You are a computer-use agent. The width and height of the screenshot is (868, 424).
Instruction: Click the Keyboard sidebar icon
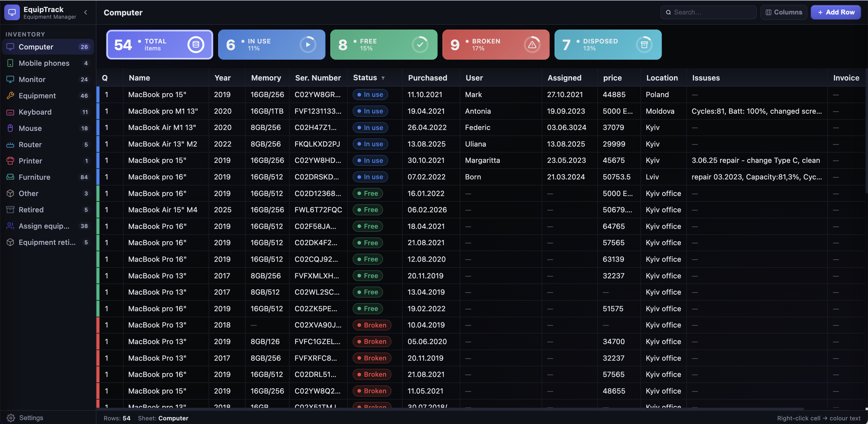[x=11, y=112]
